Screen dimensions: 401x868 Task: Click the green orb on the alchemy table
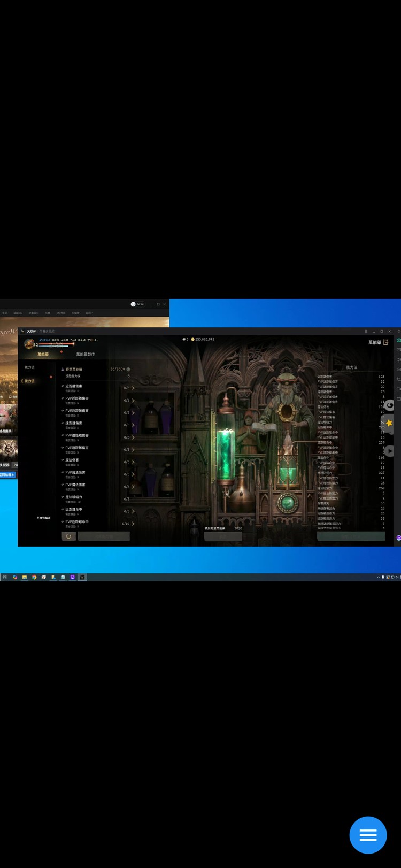[x=287, y=503]
